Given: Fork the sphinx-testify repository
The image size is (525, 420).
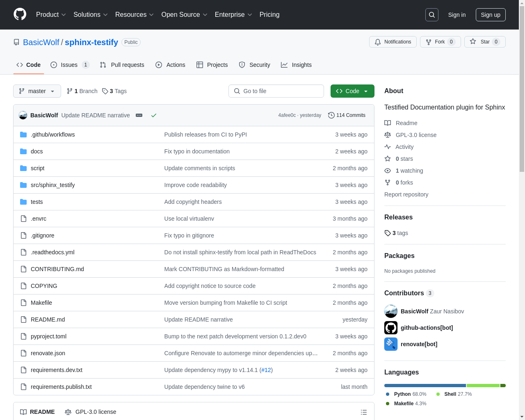Looking at the screenshot, I should 441,42.
